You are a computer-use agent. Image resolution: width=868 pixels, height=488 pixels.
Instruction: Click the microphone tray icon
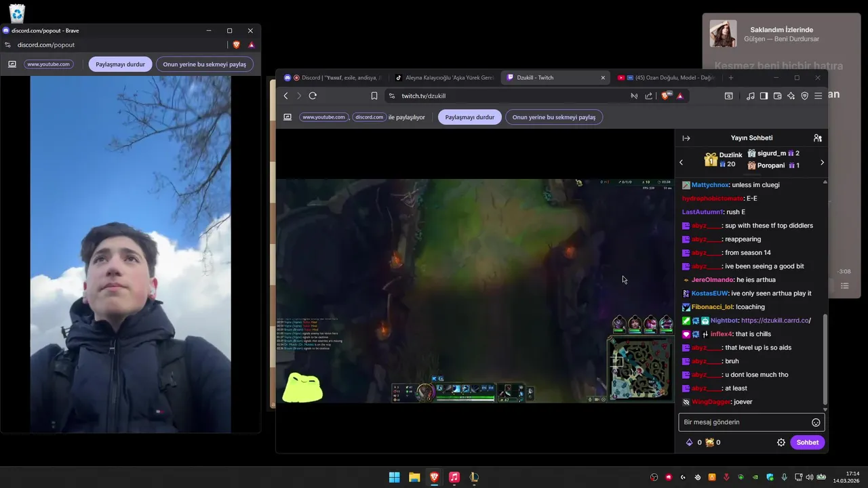click(784, 477)
